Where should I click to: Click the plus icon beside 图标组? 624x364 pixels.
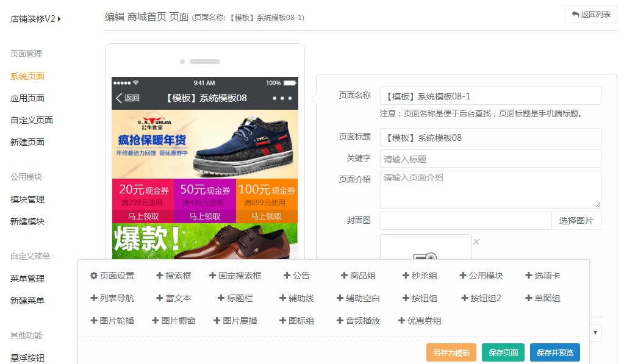pos(282,321)
